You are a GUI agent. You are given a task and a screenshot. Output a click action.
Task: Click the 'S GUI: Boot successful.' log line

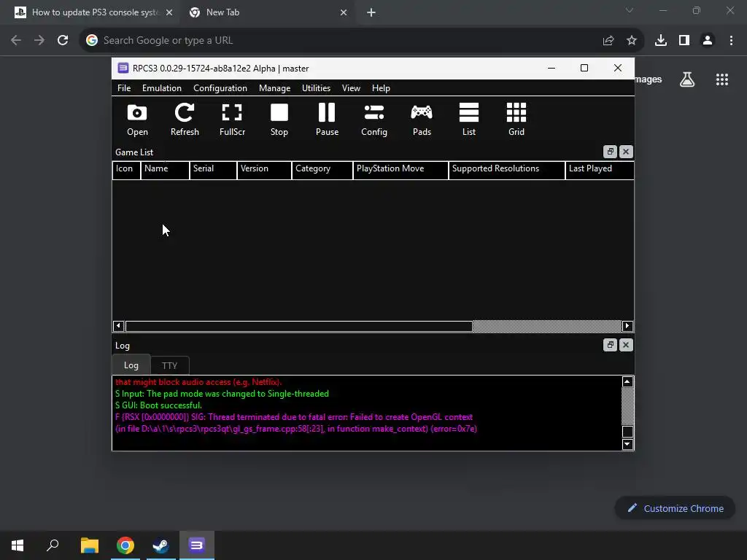point(158,405)
